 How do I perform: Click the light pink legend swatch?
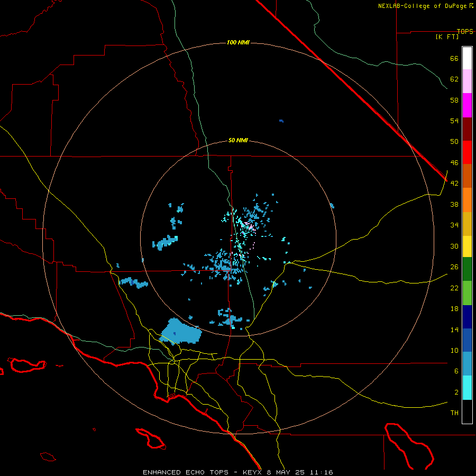[x=467, y=81]
